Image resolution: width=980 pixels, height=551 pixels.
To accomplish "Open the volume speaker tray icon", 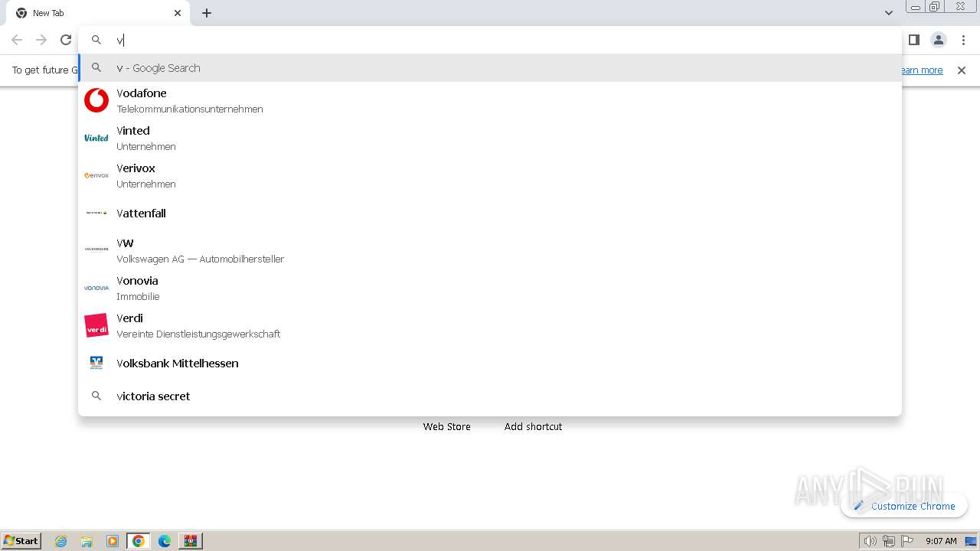I will click(870, 541).
